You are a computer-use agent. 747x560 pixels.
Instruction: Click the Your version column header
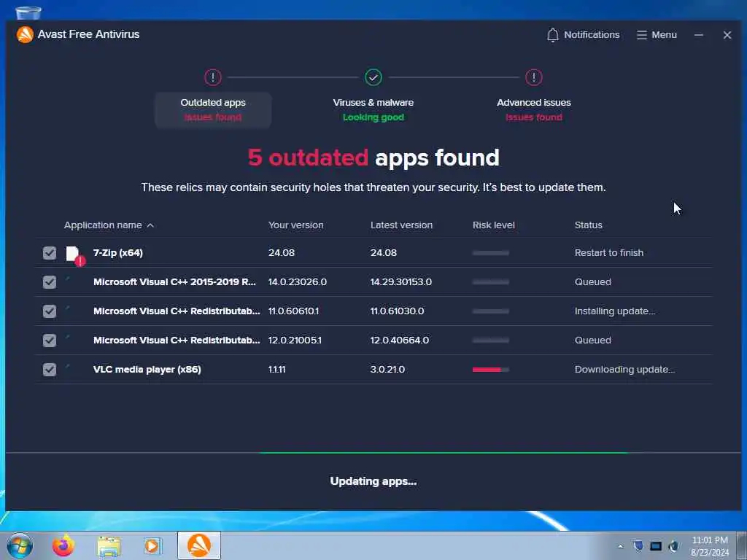click(296, 225)
